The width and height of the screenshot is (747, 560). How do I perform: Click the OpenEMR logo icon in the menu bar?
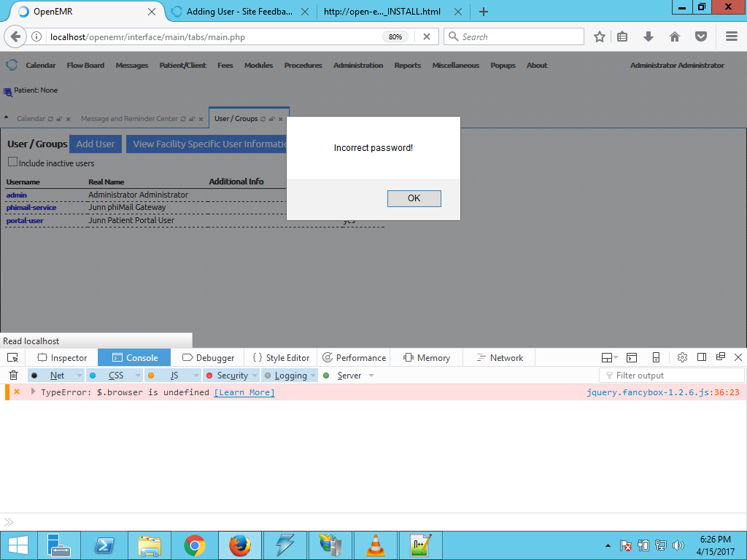12,65
